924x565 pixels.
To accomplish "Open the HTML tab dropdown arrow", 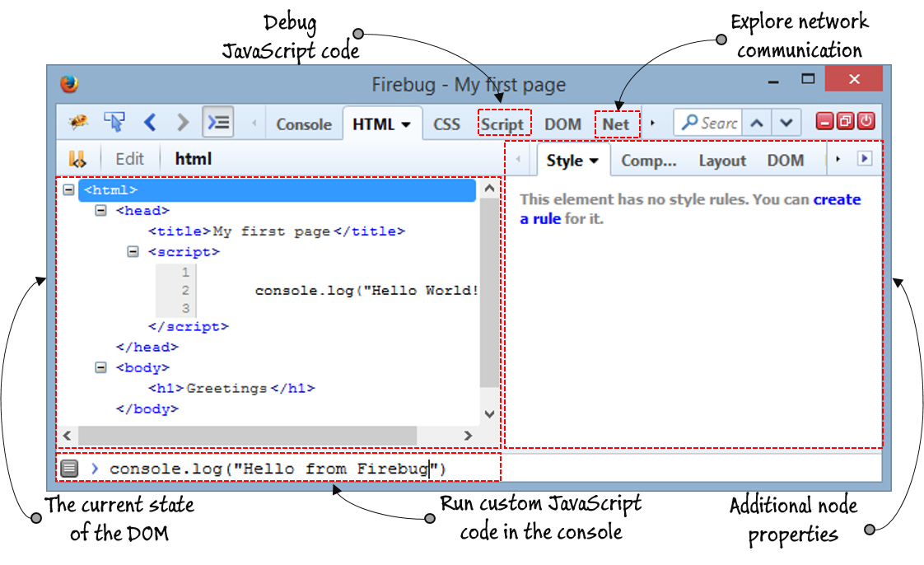I will click(405, 125).
